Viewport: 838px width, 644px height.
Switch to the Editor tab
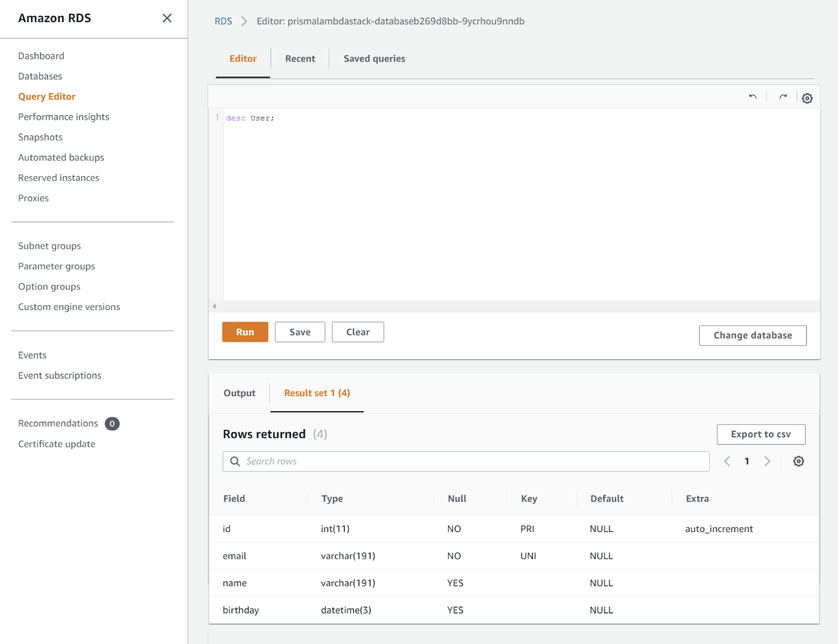point(243,59)
